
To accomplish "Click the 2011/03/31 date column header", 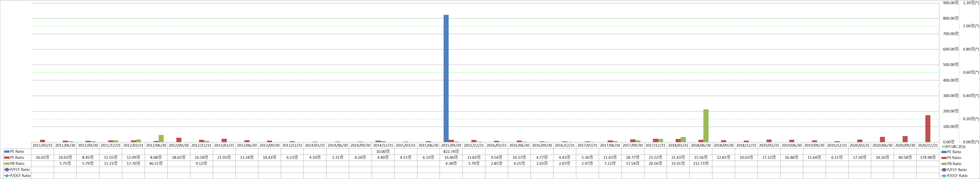I will [42, 145].
